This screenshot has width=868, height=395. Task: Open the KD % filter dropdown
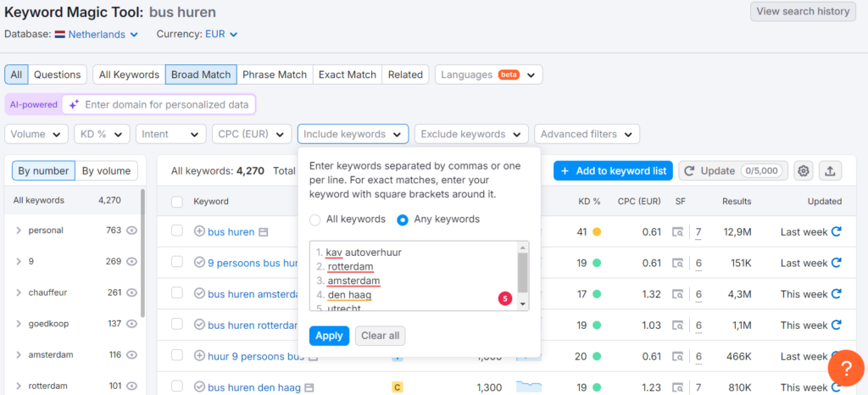[x=102, y=134]
